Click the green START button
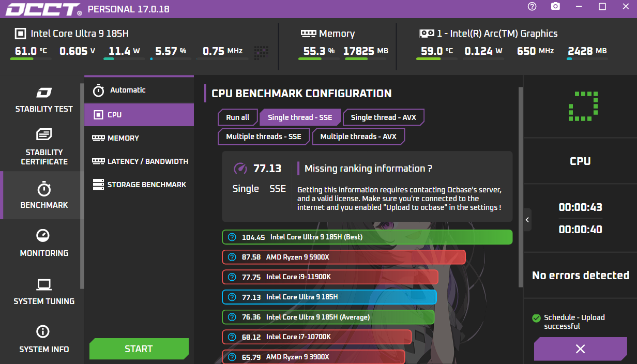 (139, 349)
